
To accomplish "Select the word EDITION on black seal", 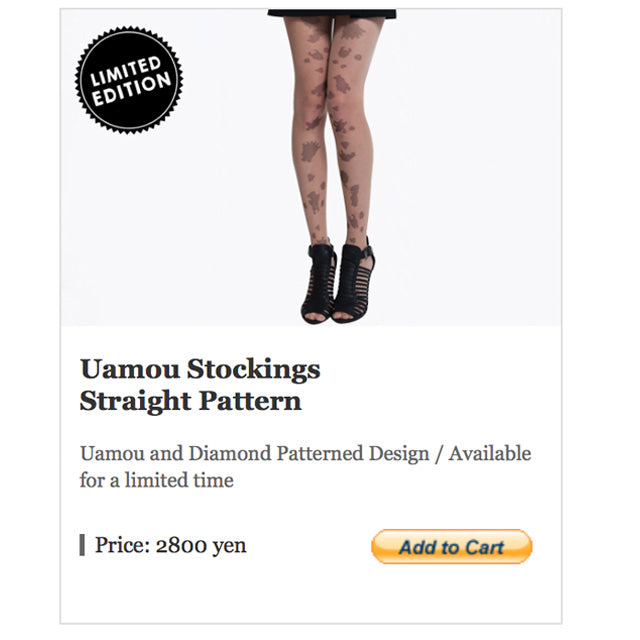I will (x=131, y=89).
